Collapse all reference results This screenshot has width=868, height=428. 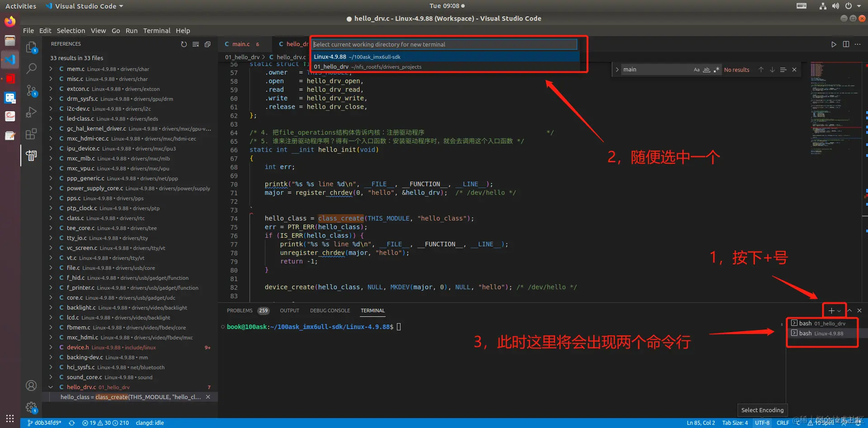(208, 44)
